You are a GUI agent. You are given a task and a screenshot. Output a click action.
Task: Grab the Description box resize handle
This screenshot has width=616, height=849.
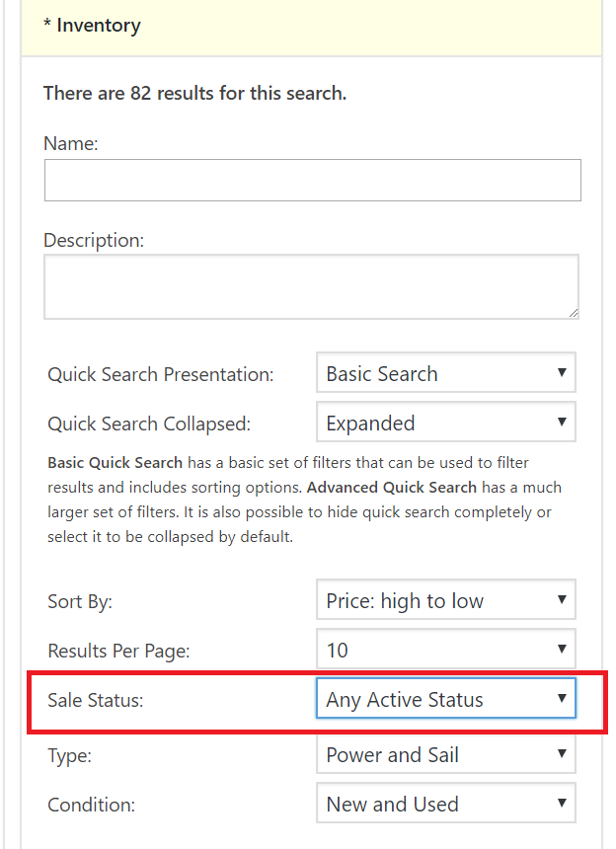coord(574,313)
